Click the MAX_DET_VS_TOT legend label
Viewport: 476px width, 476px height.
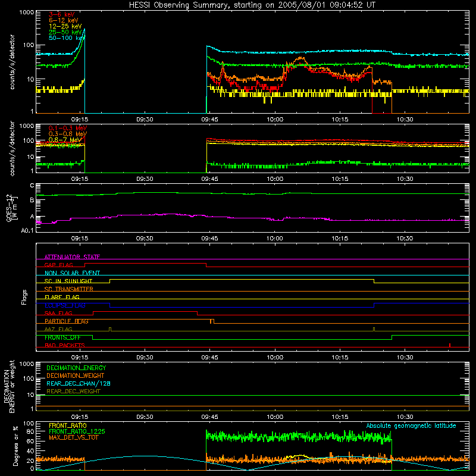point(73,437)
